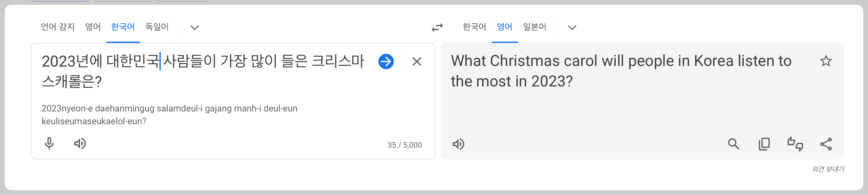Choose 독일어 as source language
This screenshot has height=195, width=868.
tap(157, 27)
